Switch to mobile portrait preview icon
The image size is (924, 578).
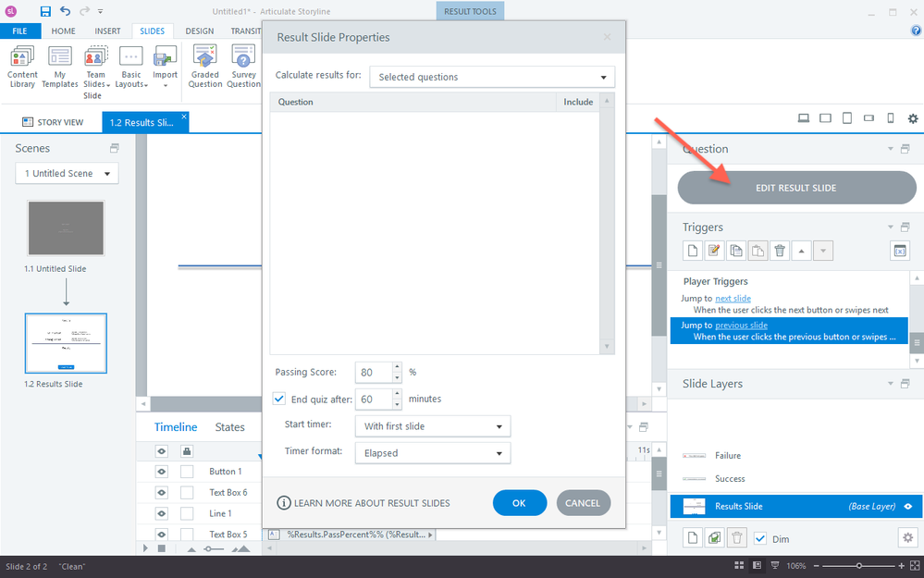(890, 118)
